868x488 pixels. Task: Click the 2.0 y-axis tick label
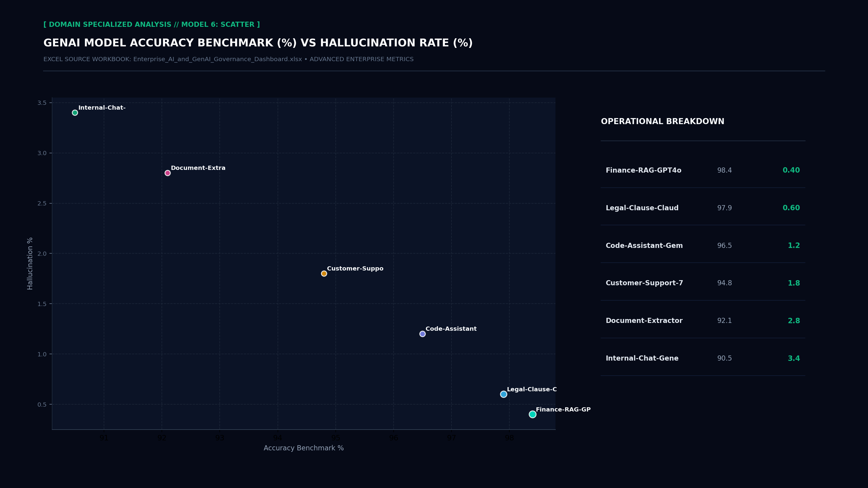[x=42, y=254]
